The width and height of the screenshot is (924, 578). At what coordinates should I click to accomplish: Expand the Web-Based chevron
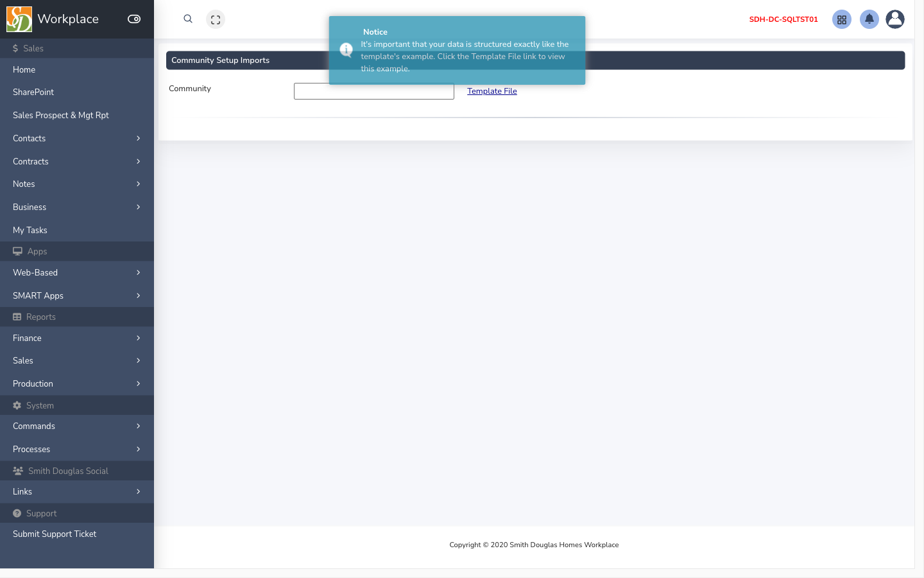(x=139, y=273)
